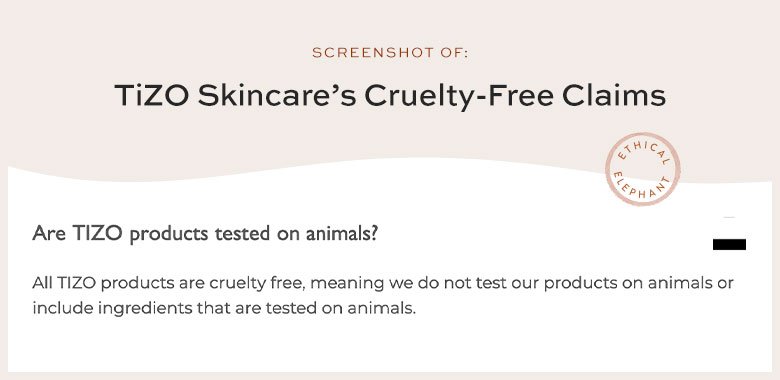The height and width of the screenshot is (380, 780).
Task: Click the blank white card area below the answer
Action: 390,347
